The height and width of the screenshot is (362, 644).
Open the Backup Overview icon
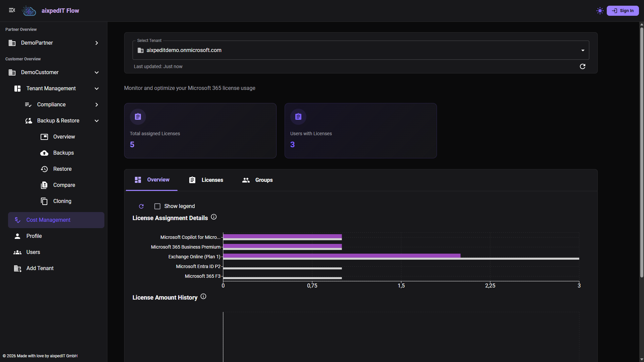click(x=44, y=137)
